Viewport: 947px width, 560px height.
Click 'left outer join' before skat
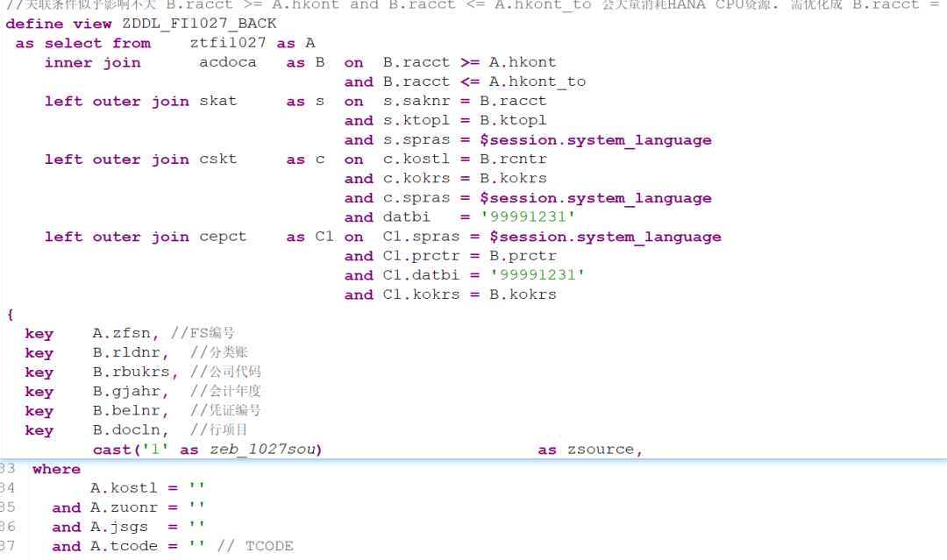(117, 101)
